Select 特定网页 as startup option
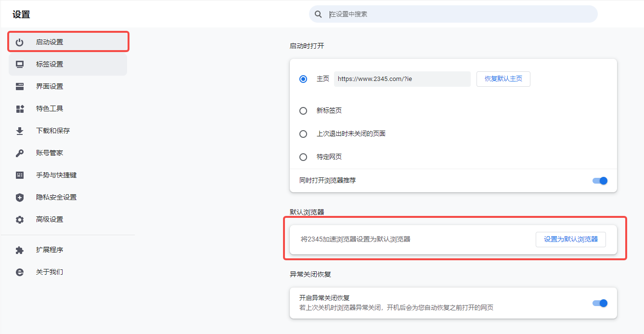The height and width of the screenshot is (334, 644). click(x=303, y=157)
